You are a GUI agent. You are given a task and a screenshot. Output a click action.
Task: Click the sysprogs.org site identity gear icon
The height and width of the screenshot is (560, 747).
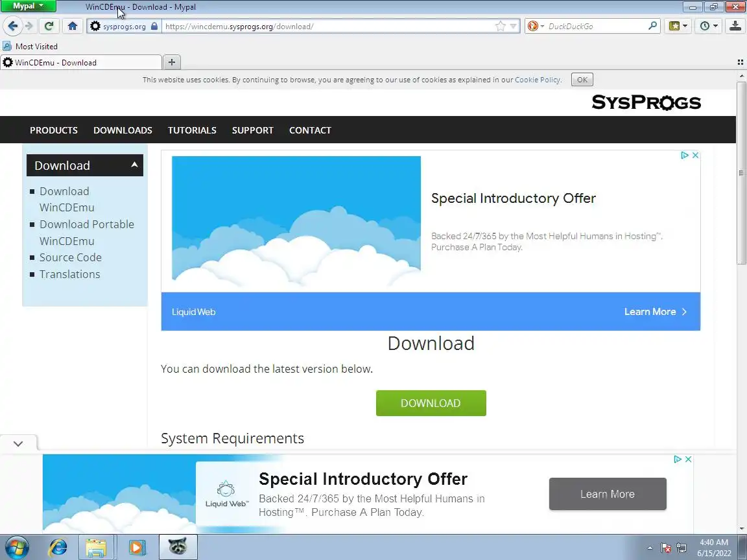click(95, 26)
